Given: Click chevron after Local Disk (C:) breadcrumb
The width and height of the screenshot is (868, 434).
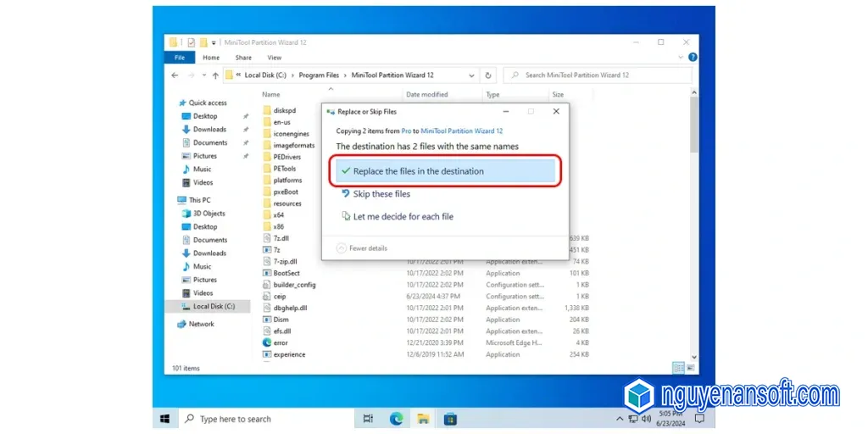Looking at the screenshot, I should point(292,75).
